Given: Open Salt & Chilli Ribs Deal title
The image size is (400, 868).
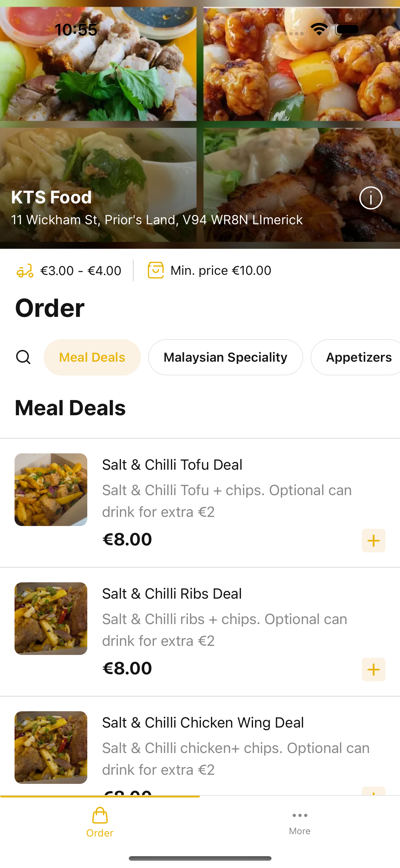Looking at the screenshot, I should click(172, 594).
